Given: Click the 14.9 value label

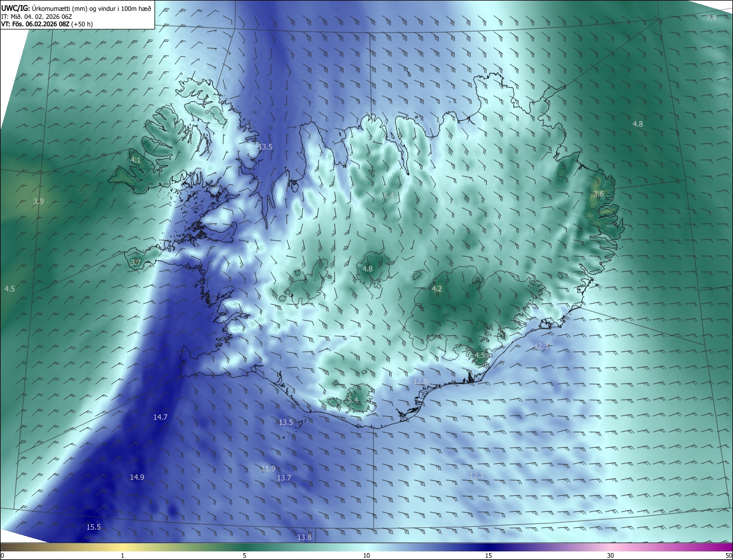Looking at the screenshot, I should (137, 477).
